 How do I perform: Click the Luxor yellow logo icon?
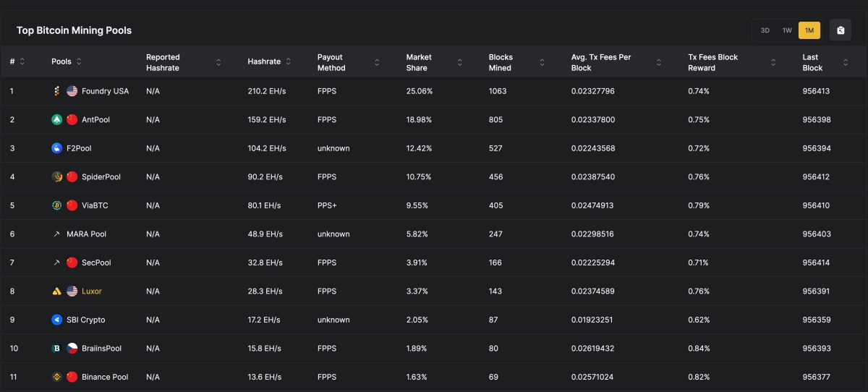(x=56, y=291)
